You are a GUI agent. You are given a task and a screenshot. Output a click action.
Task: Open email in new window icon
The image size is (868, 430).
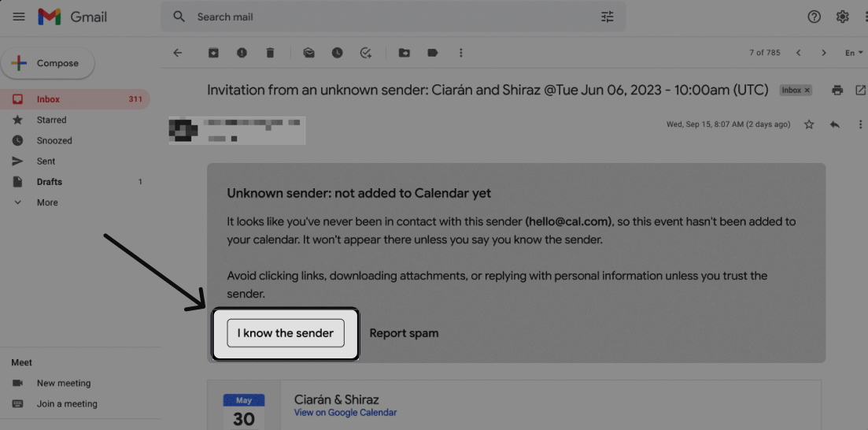860,90
